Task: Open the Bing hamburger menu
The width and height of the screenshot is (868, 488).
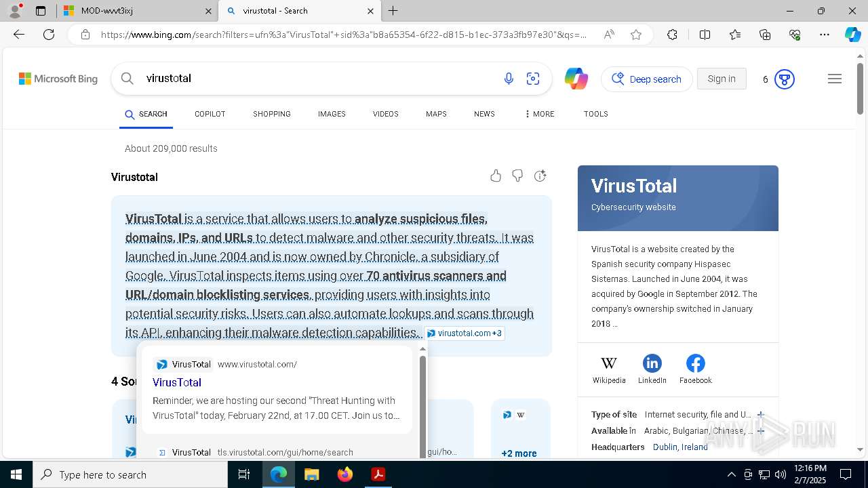Action: (x=835, y=79)
